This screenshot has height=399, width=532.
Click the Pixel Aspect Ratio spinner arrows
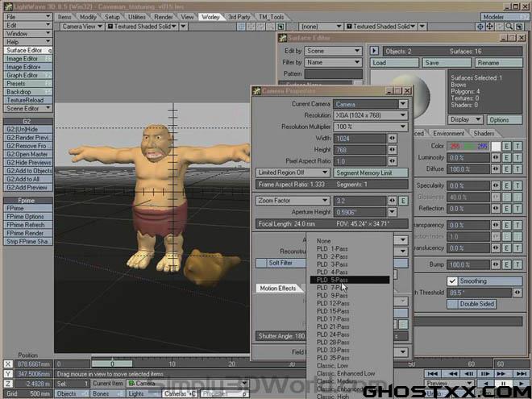click(393, 161)
